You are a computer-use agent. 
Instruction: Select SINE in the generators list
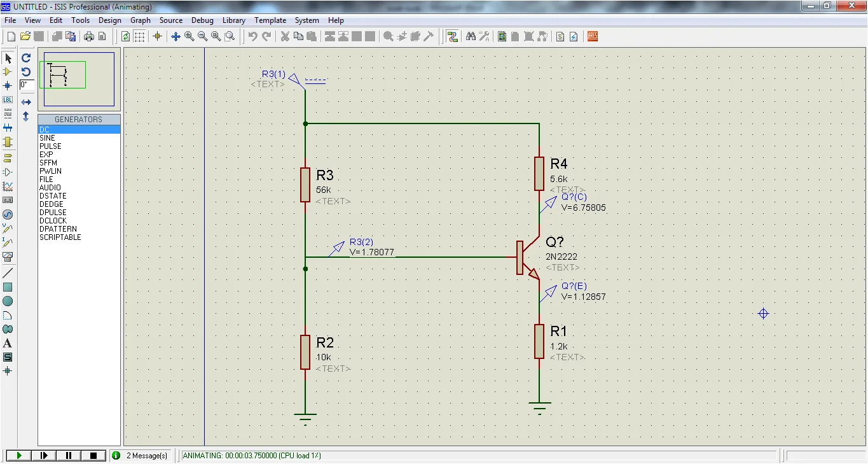tap(79, 138)
